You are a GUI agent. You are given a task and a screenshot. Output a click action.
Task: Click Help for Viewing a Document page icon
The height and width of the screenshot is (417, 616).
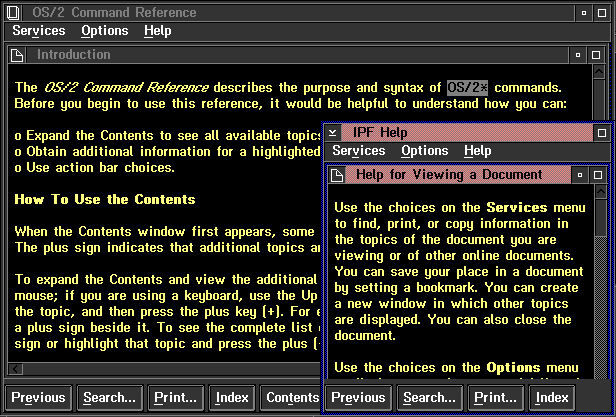337,175
